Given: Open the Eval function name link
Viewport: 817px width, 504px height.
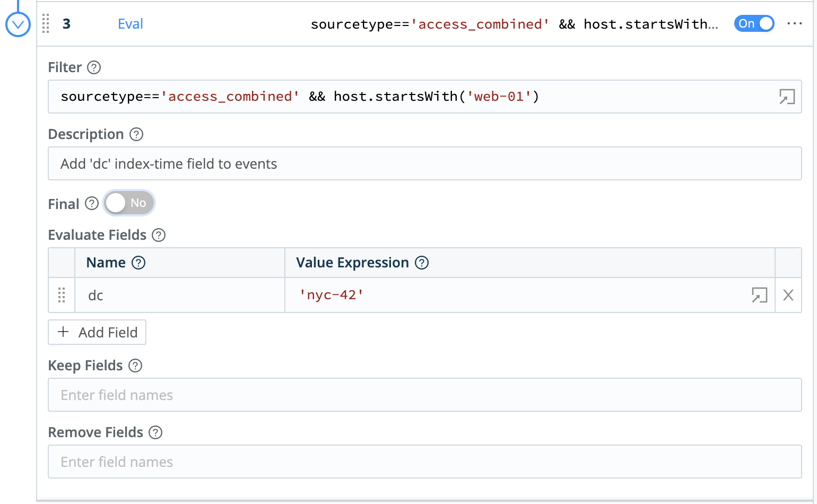Looking at the screenshot, I should [x=130, y=24].
